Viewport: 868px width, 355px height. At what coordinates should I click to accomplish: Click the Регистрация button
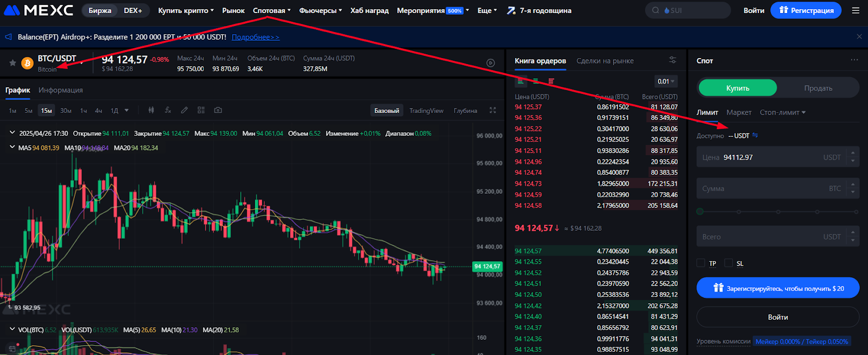coord(806,10)
